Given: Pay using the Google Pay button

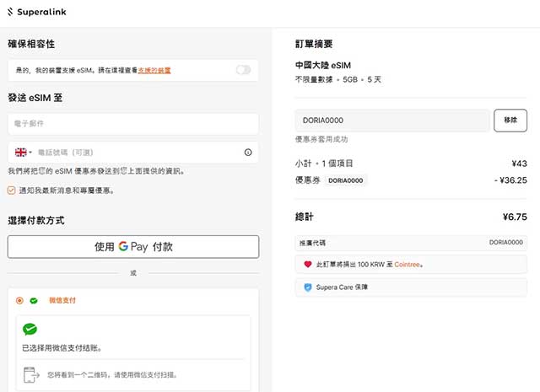Looking at the screenshot, I should pos(133,246).
